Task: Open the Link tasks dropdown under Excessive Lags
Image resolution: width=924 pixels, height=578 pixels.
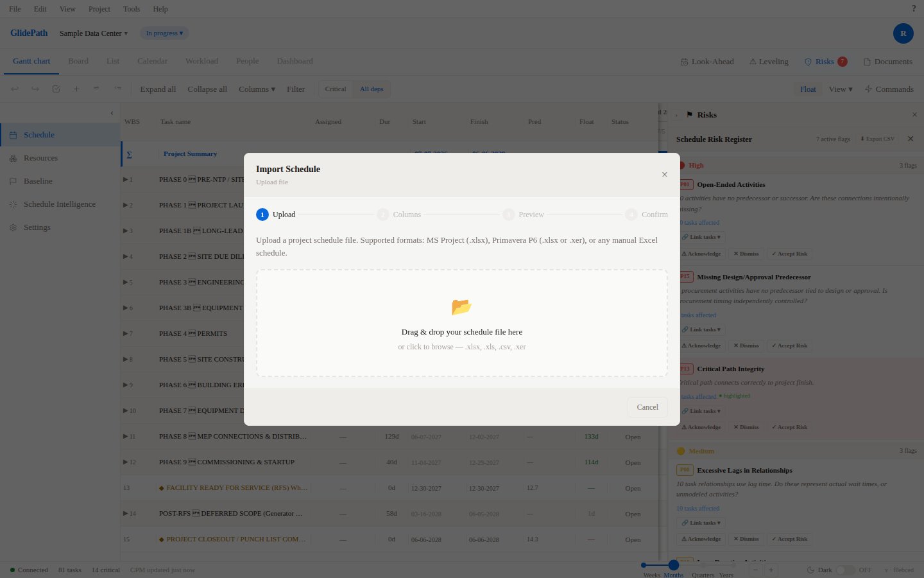Action: (701, 523)
